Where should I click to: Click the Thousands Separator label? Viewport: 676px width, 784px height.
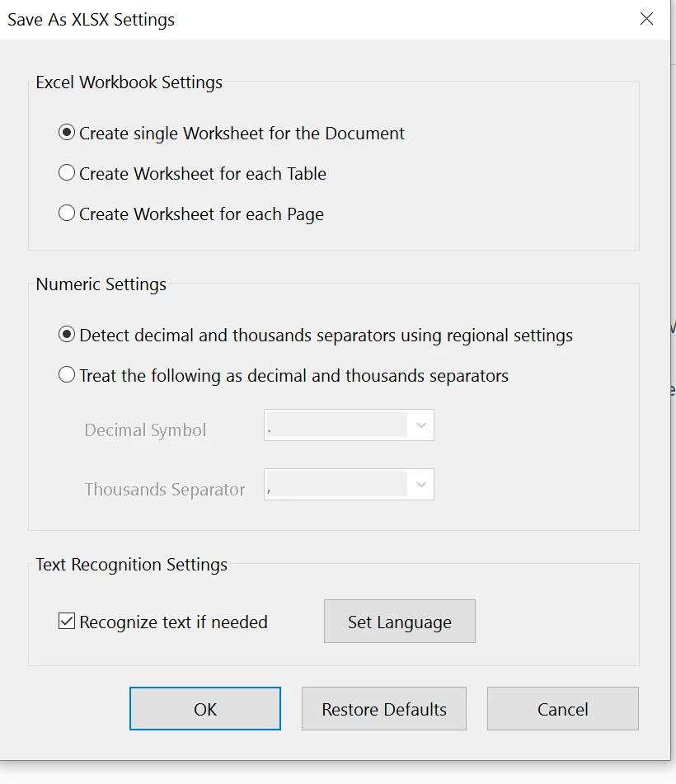click(x=165, y=490)
